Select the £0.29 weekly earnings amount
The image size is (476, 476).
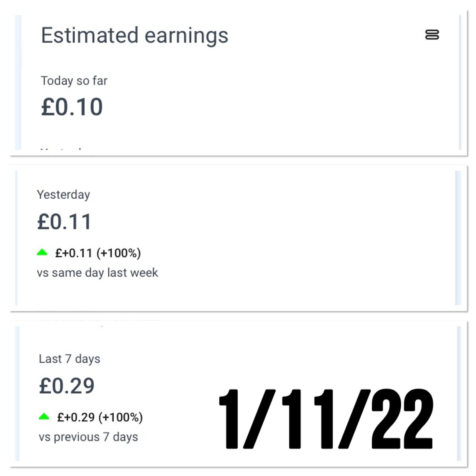click(x=67, y=386)
